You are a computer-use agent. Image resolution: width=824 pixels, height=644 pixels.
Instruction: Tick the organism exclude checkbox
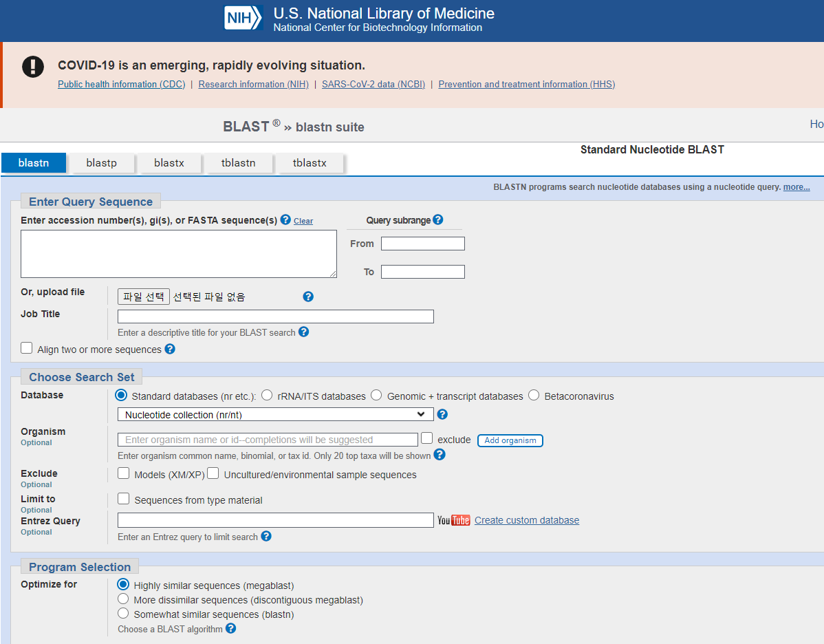click(x=426, y=438)
